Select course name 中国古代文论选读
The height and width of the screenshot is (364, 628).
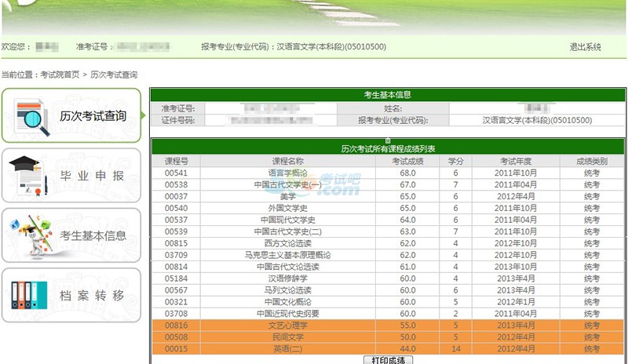point(288,267)
